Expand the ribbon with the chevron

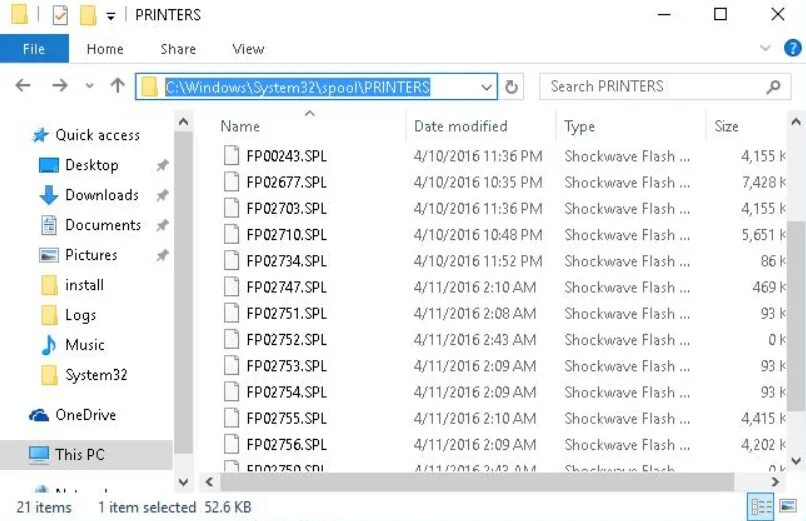point(765,48)
